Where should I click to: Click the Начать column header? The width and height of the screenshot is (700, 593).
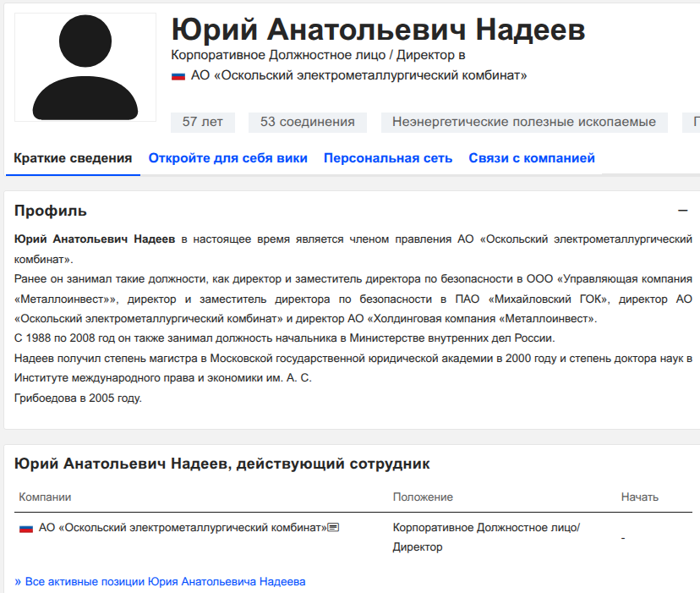pyautogui.click(x=639, y=497)
